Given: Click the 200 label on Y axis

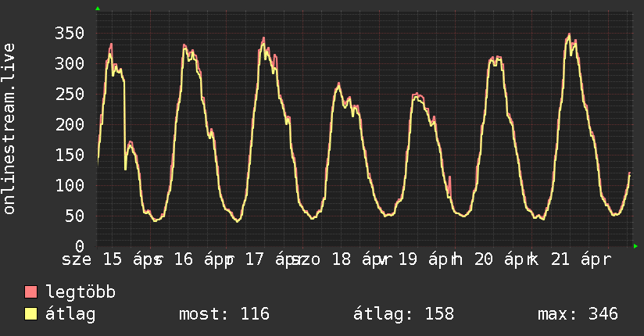Looking at the screenshot, I should pos(70,125).
